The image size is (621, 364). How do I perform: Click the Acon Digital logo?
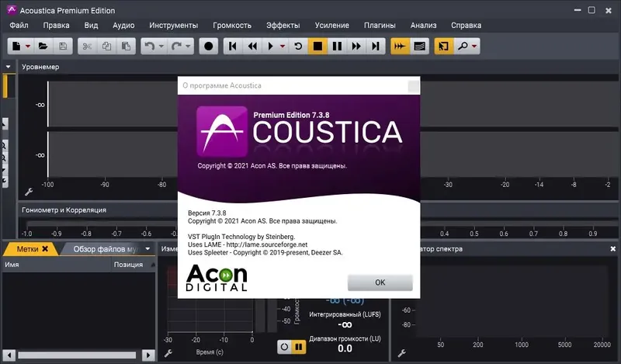click(217, 278)
